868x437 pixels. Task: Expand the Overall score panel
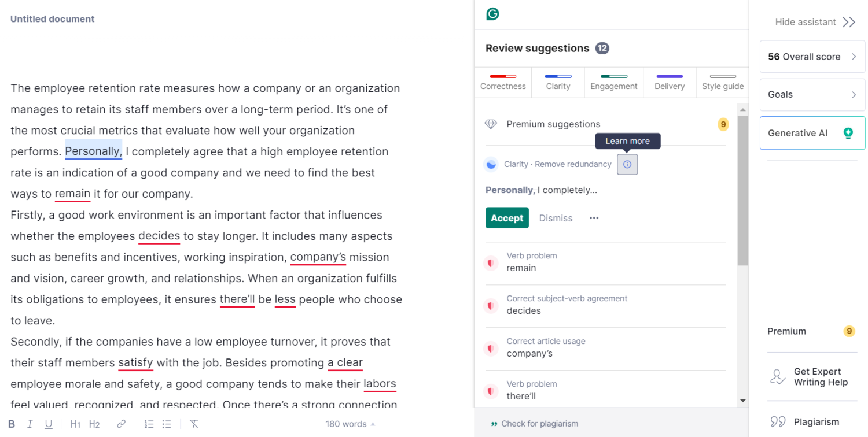pos(812,57)
